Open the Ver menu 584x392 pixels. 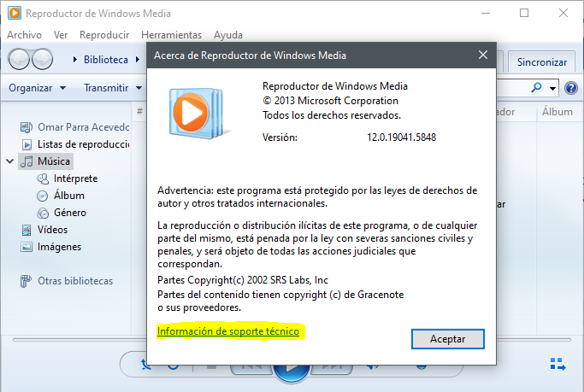tap(61, 35)
